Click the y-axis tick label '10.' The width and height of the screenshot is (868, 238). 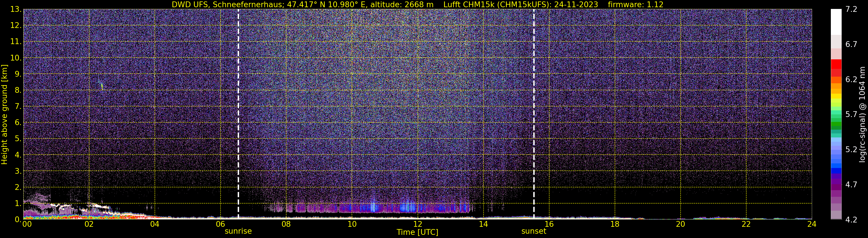tap(16, 58)
